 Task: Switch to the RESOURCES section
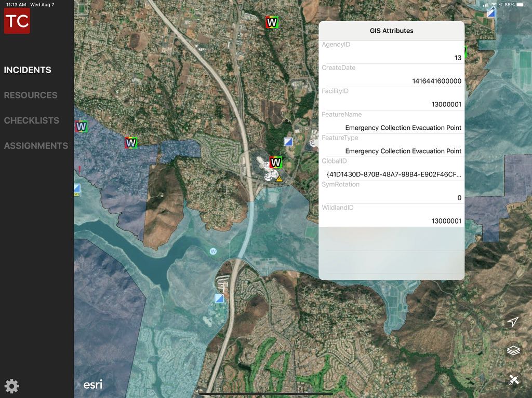pyautogui.click(x=31, y=95)
